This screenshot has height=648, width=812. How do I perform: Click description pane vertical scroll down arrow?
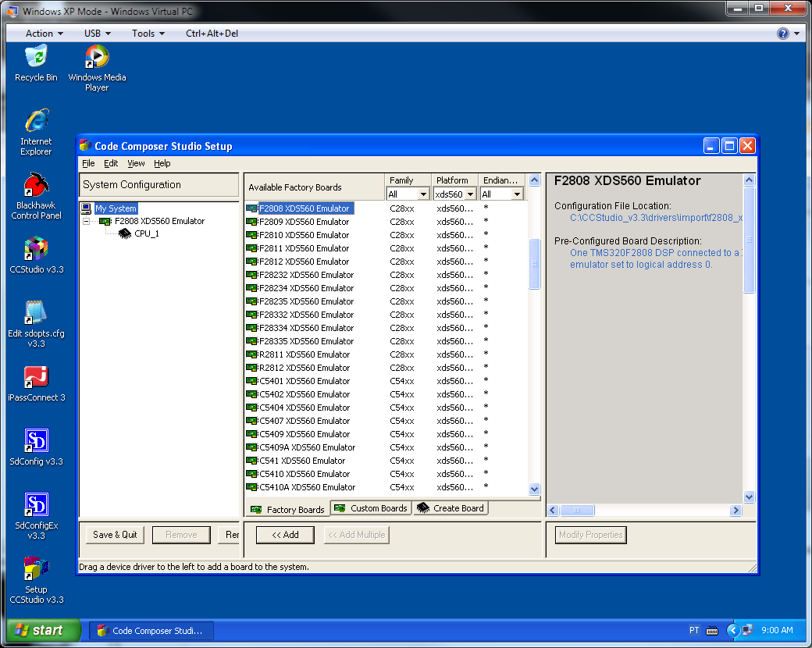click(x=749, y=497)
